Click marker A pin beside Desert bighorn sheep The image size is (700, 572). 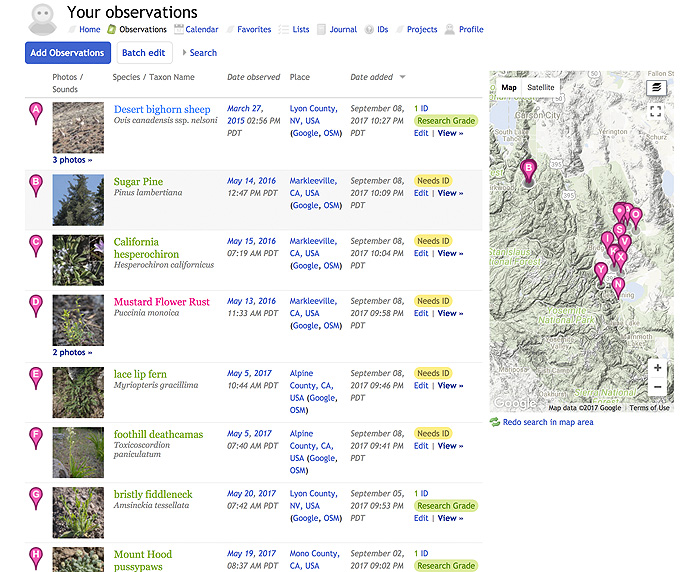click(37, 112)
